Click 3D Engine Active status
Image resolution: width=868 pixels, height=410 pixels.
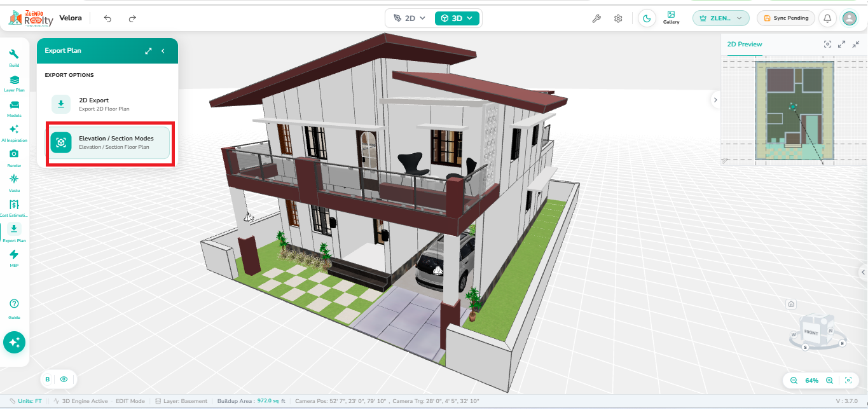[81, 401]
